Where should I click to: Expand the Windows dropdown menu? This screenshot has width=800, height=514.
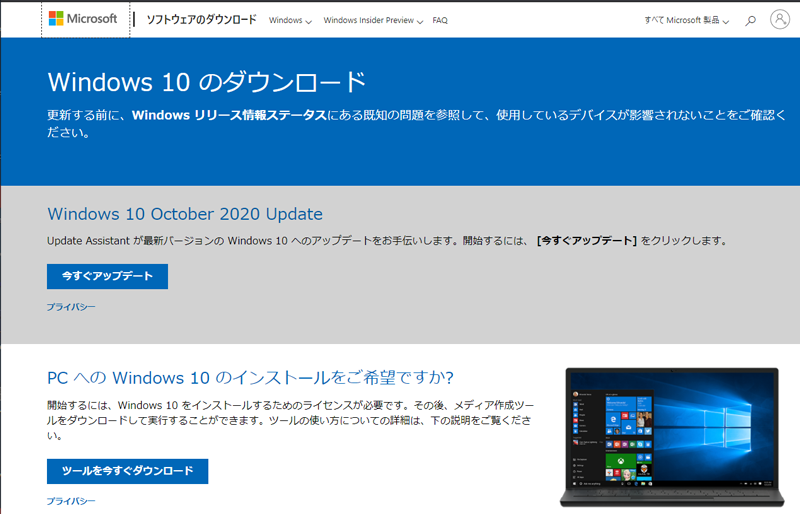coord(290,20)
